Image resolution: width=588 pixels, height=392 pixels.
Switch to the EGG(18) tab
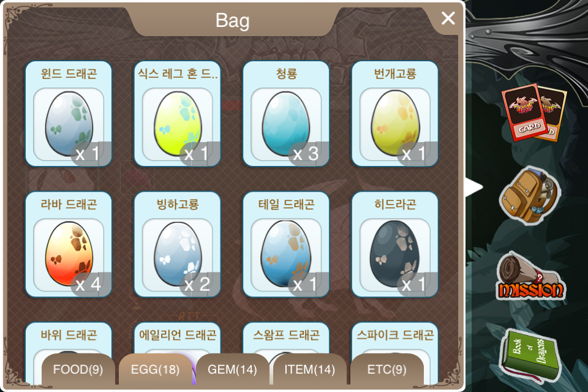pyautogui.click(x=155, y=369)
